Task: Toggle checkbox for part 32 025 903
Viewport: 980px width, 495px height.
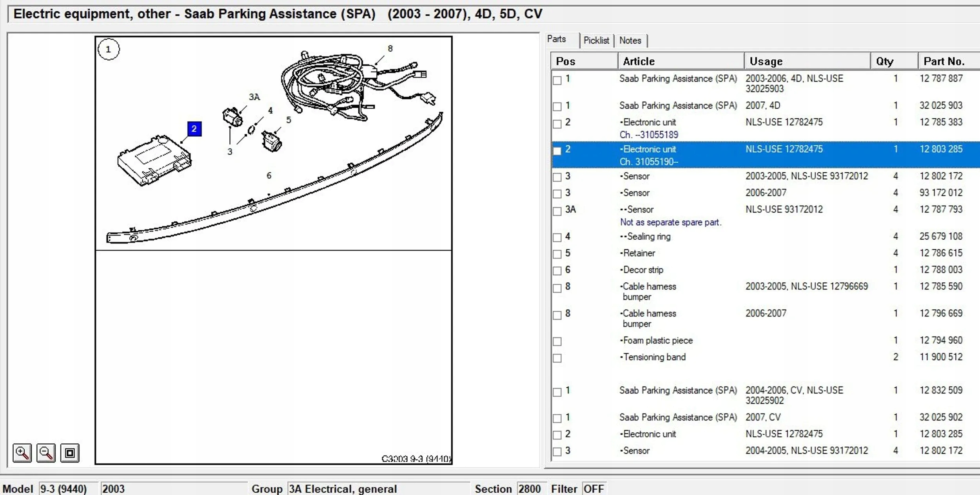Action: (557, 107)
